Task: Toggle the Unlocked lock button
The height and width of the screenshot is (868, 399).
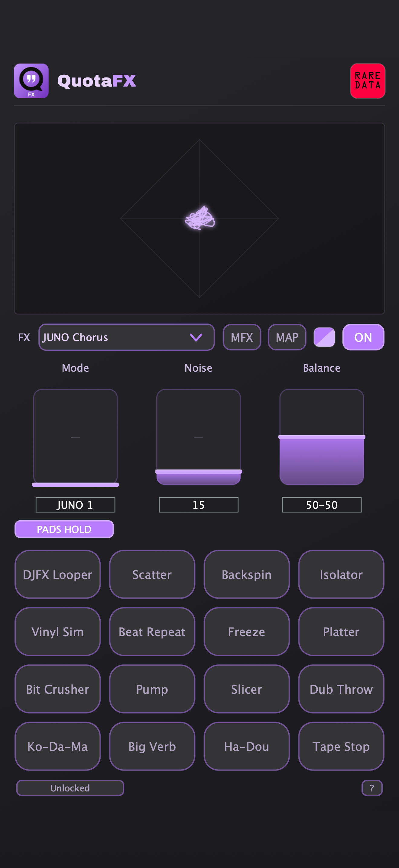Action: pyautogui.click(x=70, y=788)
